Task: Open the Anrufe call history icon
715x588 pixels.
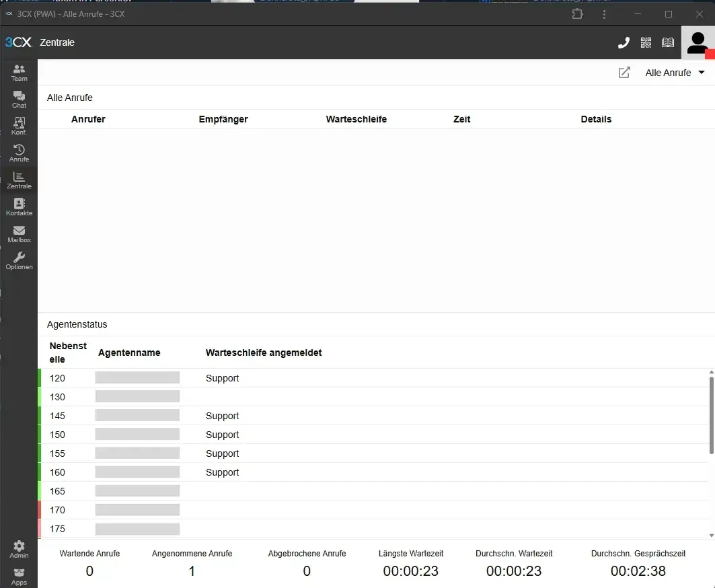Action: (19, 153)
